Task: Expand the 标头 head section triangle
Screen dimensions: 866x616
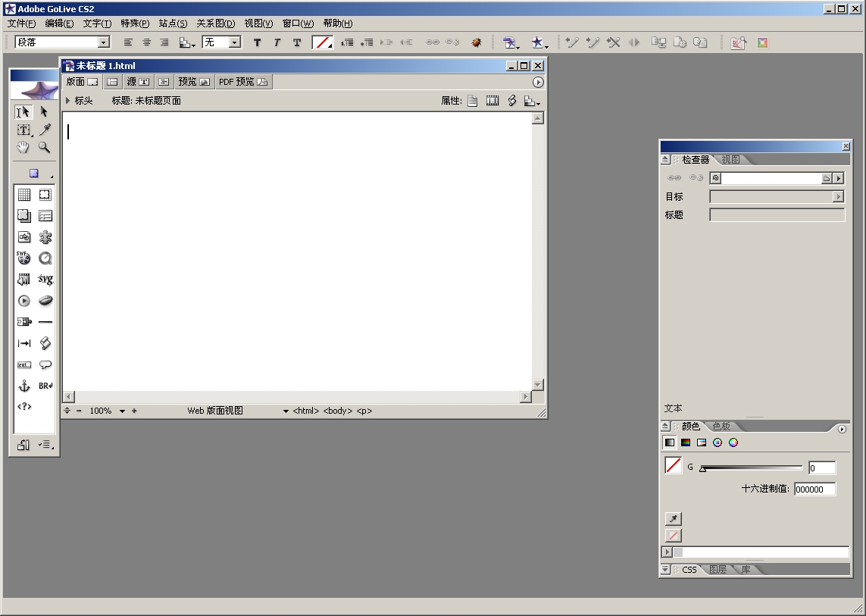Action: [68, 101]
